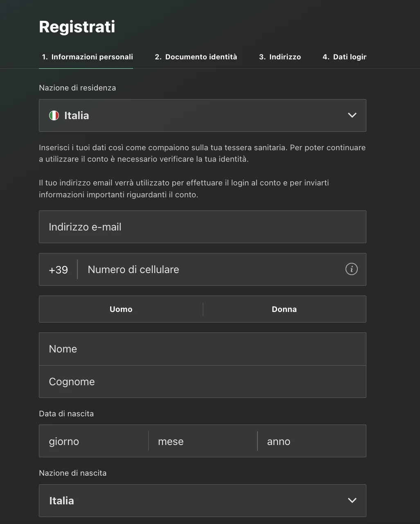Select the mese birth date field

click(x=203, y=441)
